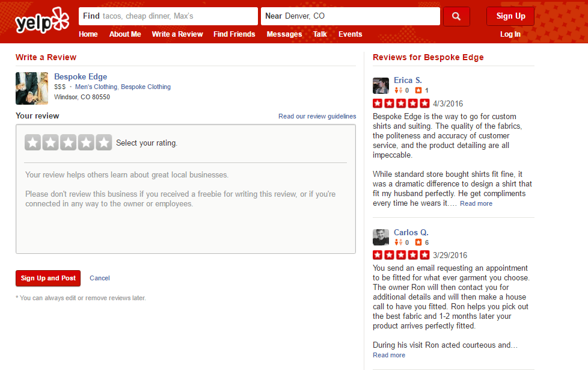Expand Erica S.'s review with Read more

[476, 203]
